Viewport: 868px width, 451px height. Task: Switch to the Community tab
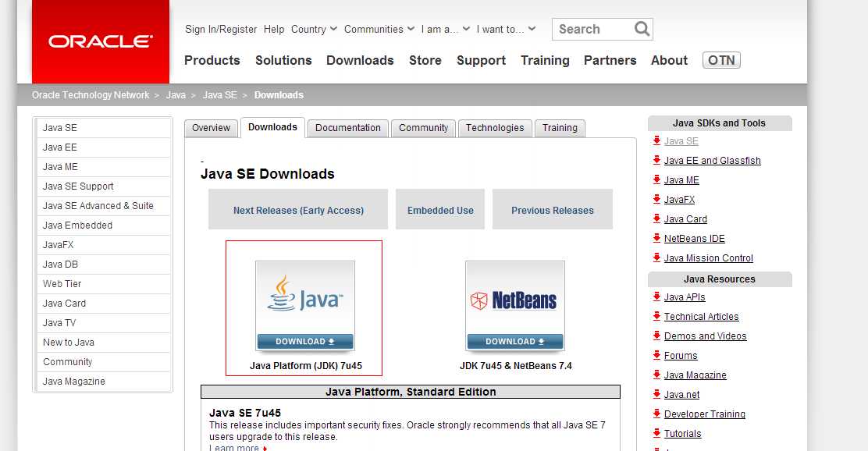coord(424,128)
